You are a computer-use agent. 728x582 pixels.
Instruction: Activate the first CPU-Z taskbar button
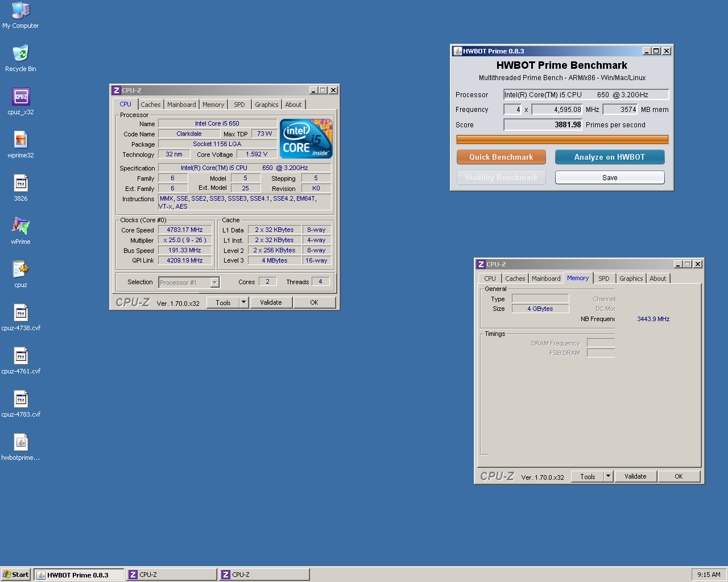pyautogui.click(x=171, y=575)
